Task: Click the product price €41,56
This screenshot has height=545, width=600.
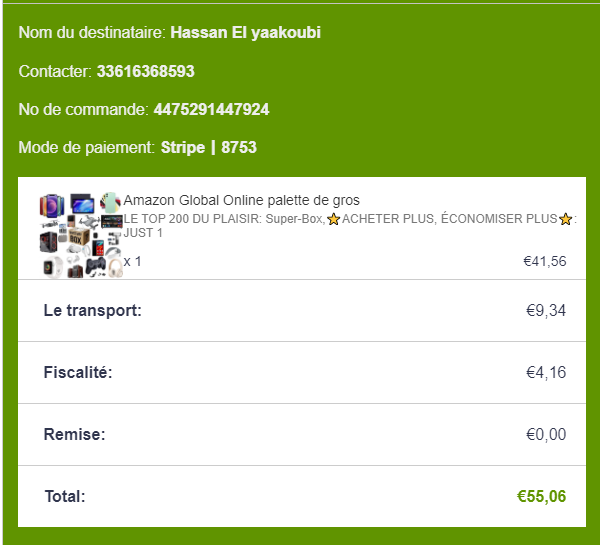Action: pos(545,262)
